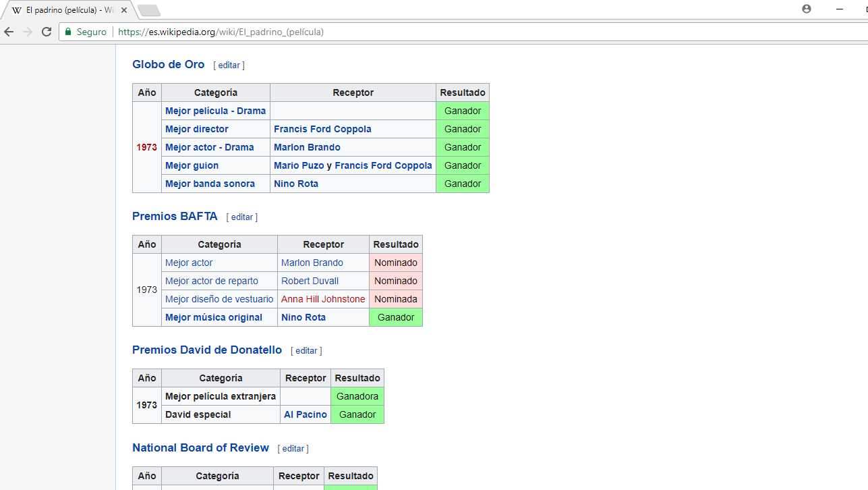868x490 pixels.
Task: Open the Premios David de Donatello heading
Action: [207, 350]
